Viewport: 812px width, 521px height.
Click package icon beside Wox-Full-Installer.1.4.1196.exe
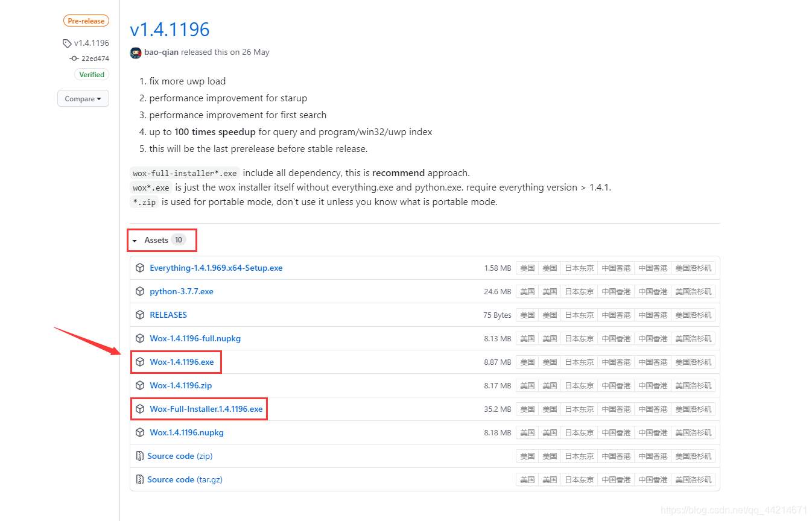[140, 409]
